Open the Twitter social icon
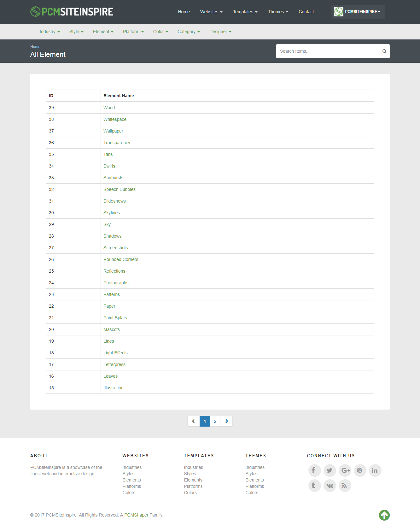Image resolution: width=420 pixels, height=526 pixels. coord(330,470)
